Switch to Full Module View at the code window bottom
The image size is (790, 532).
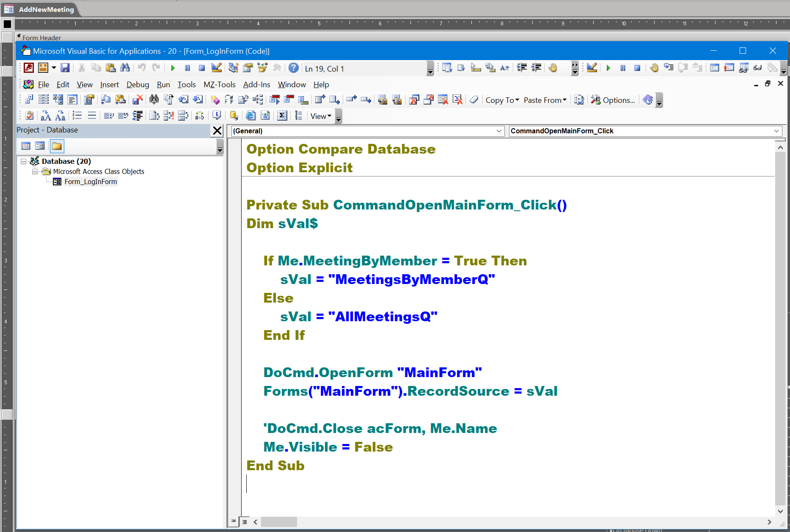pyautogui.click(x=244, y=521)
